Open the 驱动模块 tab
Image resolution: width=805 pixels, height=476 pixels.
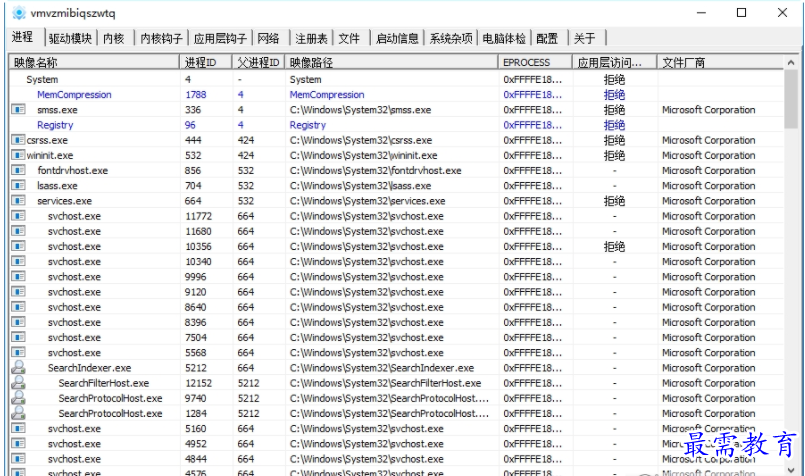pyautogui.click(x=70, y=39)
